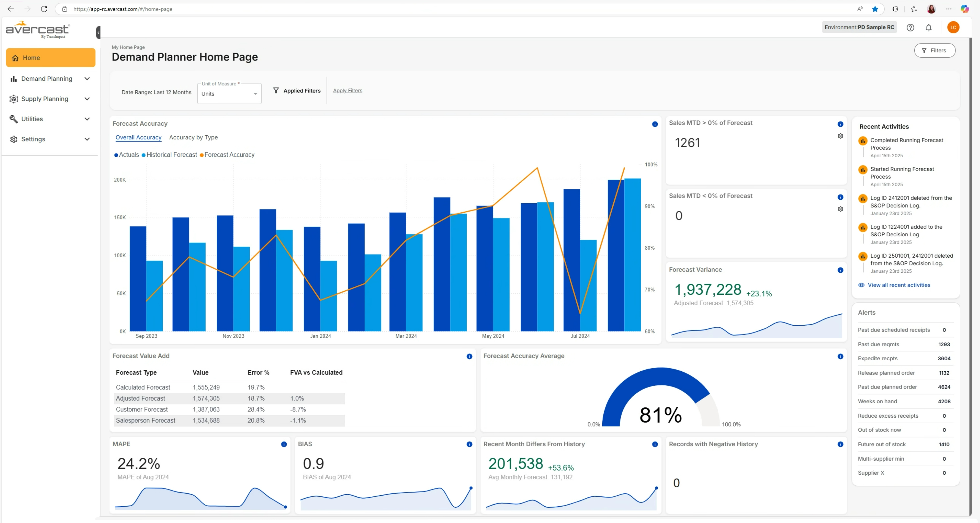The width and height of the screenshot is (980, 523).
Task: Switch to Accuracy by Type tab
Action: click(193, 137)
